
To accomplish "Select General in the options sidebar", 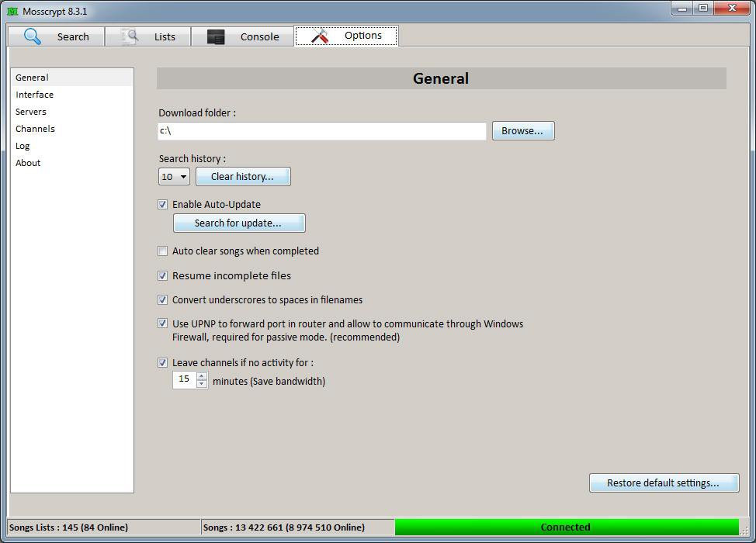I will tap(72, 78).
